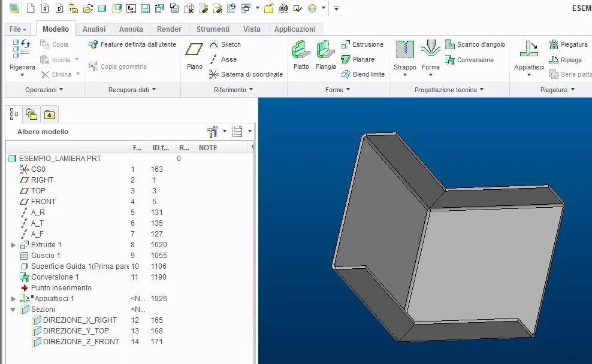Click the Appiattisci flatten icon
The width and height of the screenshot is (592, 364).
528,51
